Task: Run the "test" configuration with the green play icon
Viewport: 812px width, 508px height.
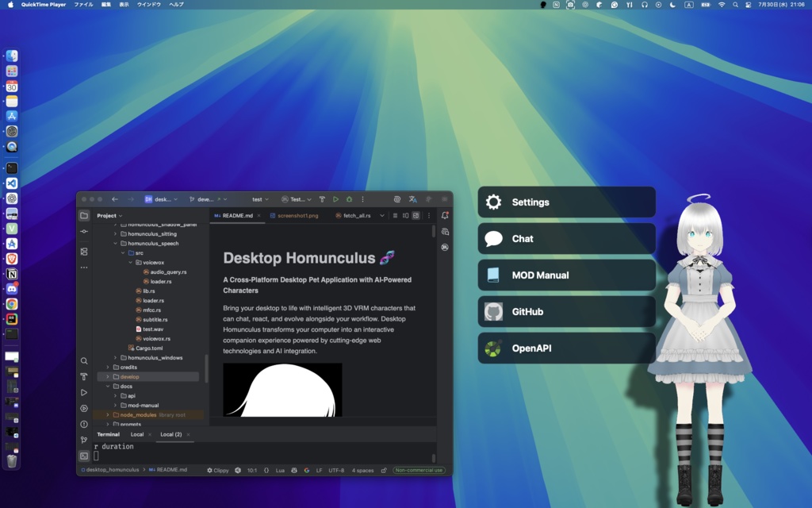Action: (x=336, y=198)
